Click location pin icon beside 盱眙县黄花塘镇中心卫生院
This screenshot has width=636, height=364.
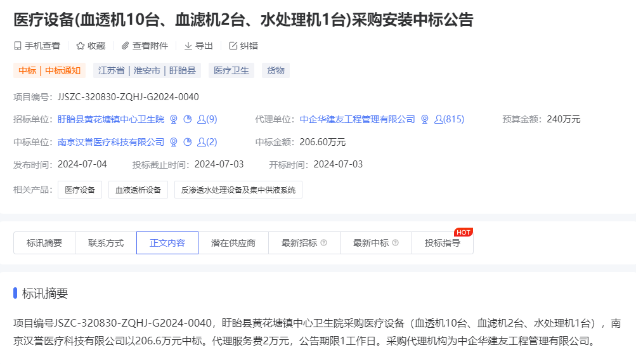[x=174, y=119]
